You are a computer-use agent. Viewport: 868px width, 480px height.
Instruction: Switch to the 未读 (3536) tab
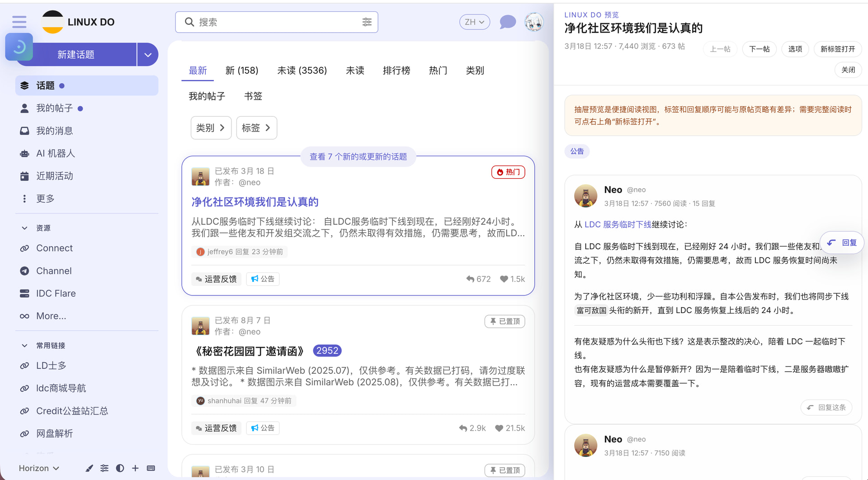tap(302, 71)
